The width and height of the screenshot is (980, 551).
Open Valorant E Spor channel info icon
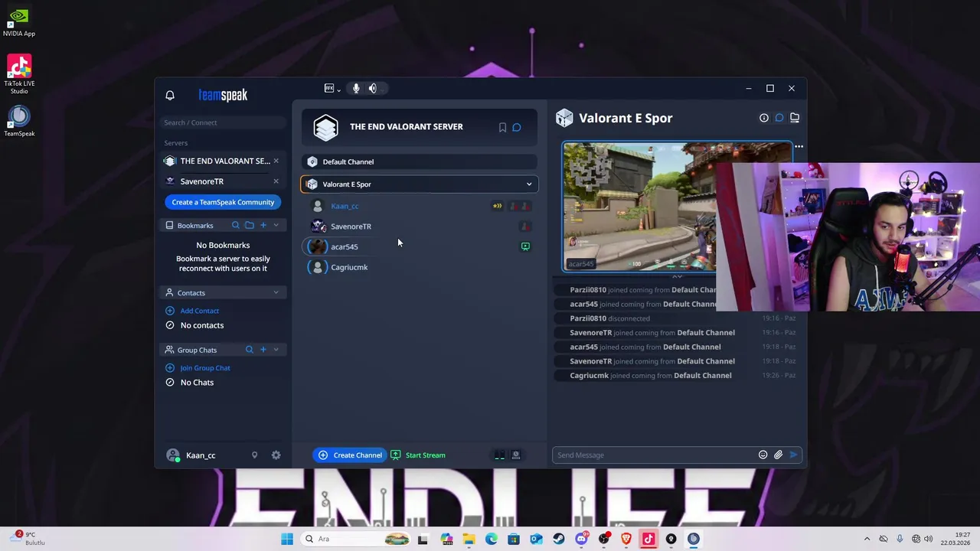click(764, 118)
